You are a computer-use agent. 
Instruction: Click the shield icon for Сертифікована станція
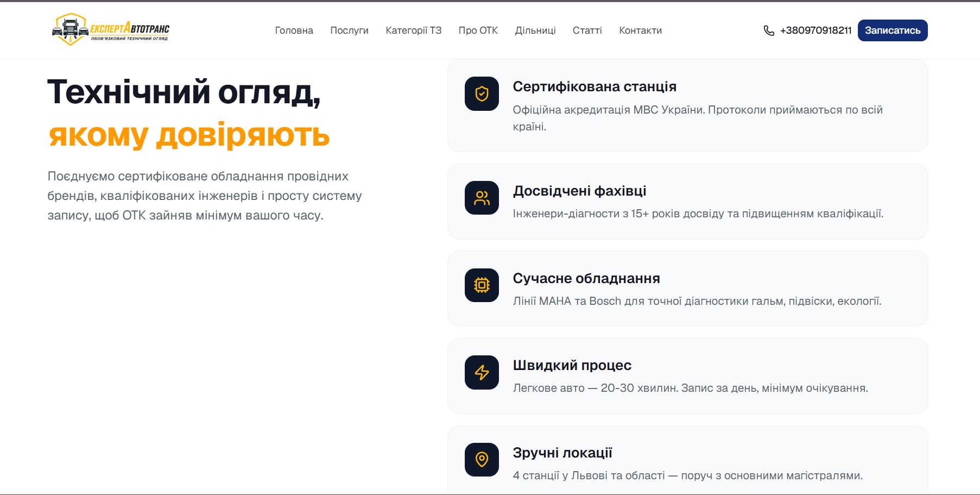(482, 94)
